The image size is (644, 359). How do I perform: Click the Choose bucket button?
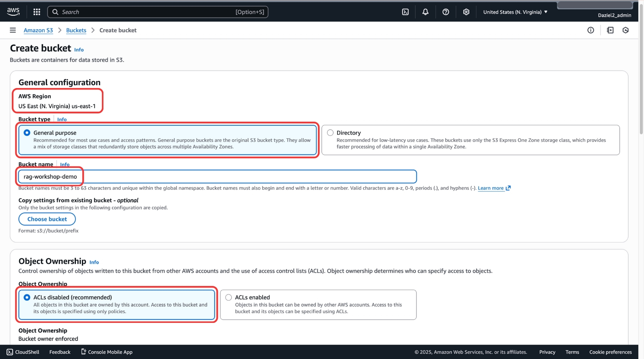point(47,219)
